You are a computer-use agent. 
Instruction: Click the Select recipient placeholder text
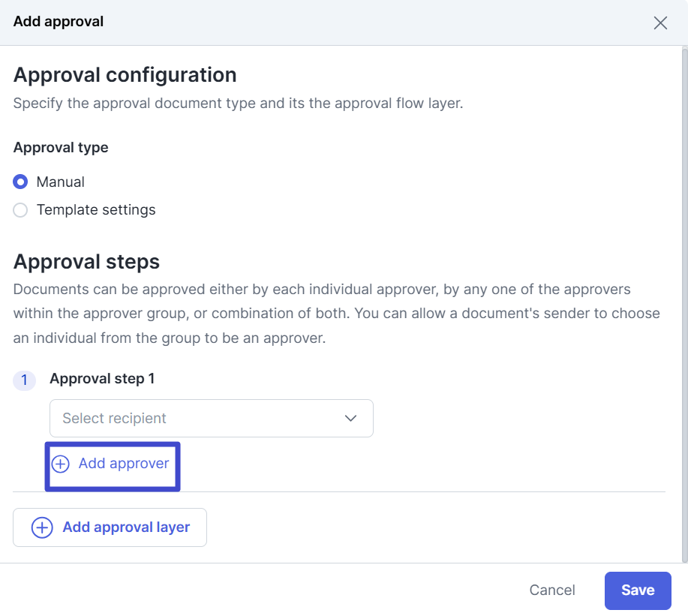(114, 418)
